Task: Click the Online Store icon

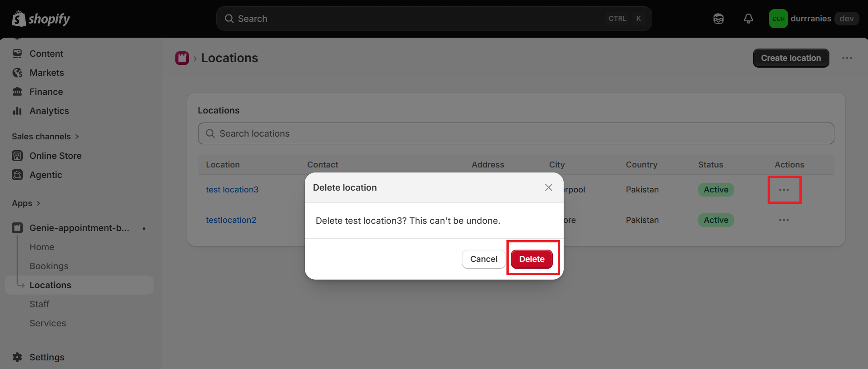Action: click(x=17, y=156)
